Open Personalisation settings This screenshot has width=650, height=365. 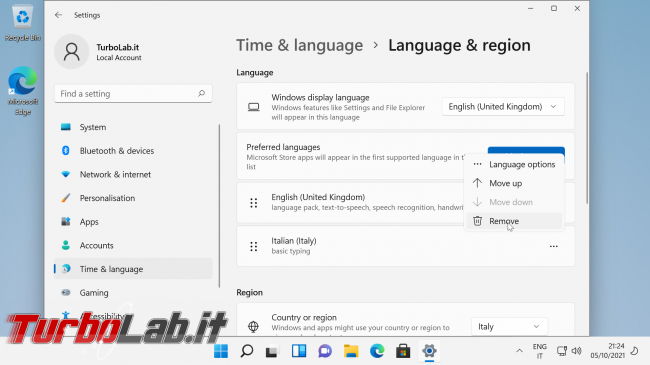coord(133,198)
